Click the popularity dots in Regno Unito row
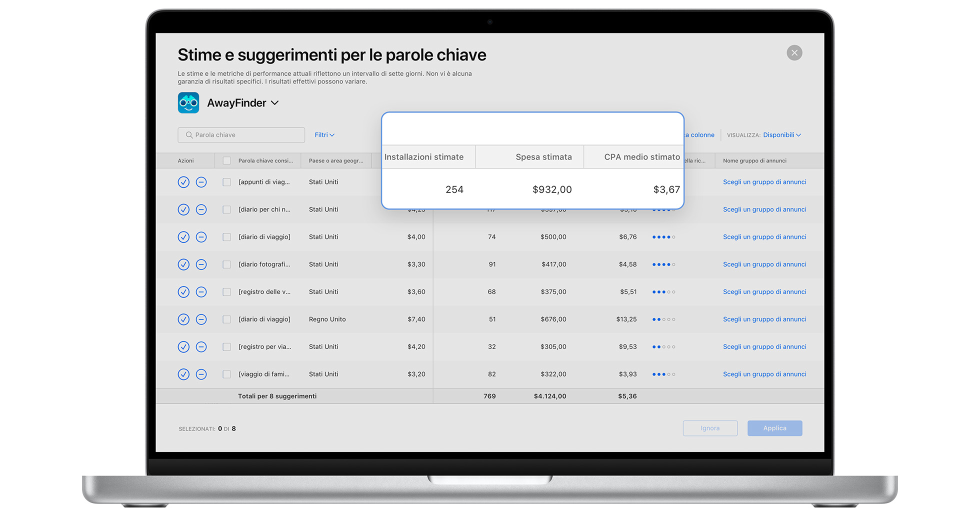 (x=663, y=319)
